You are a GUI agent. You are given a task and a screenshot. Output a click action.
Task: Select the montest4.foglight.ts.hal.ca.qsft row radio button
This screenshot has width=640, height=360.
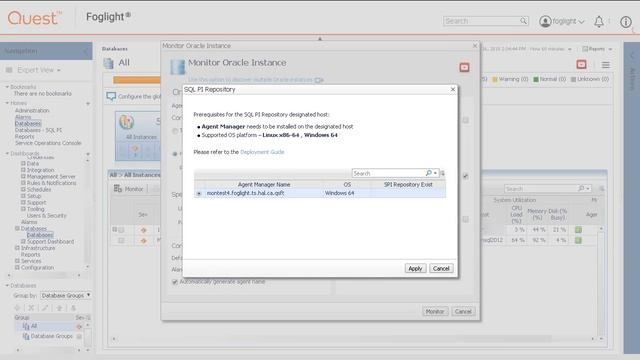pos(199,193)
